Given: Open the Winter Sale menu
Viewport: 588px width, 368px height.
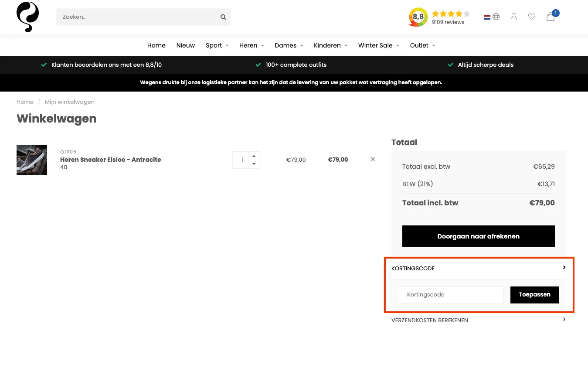Looking at the screenshot, I should tap(375, 45).
